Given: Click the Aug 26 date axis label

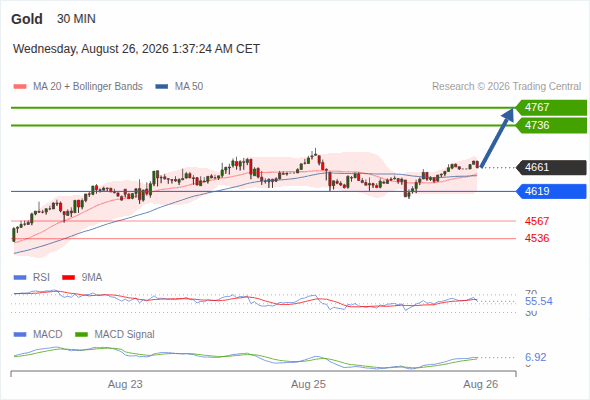Looking at the screenshot, I should pyautogui.click(x=481, y=384).
